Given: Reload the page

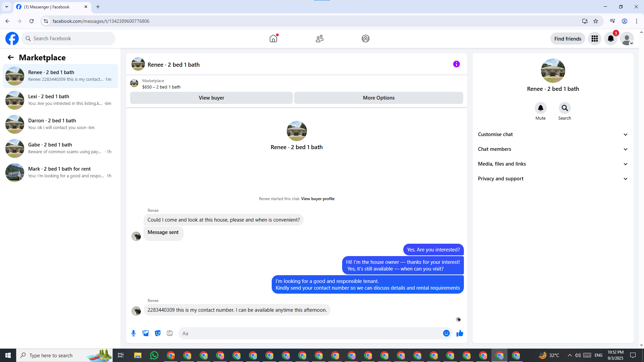Looking at the screenshot, I should (x=32, y=21).
